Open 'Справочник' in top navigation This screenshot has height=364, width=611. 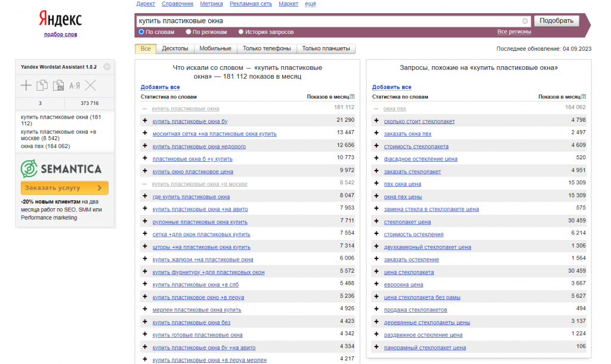click(177, 4)
